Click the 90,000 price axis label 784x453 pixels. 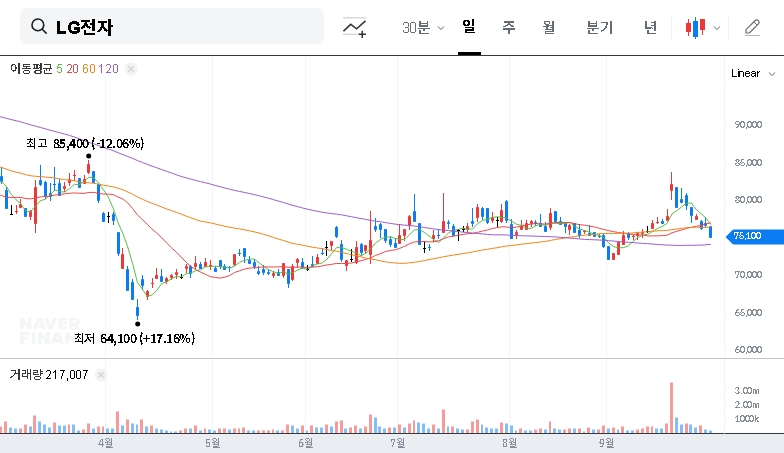(748, 124)
